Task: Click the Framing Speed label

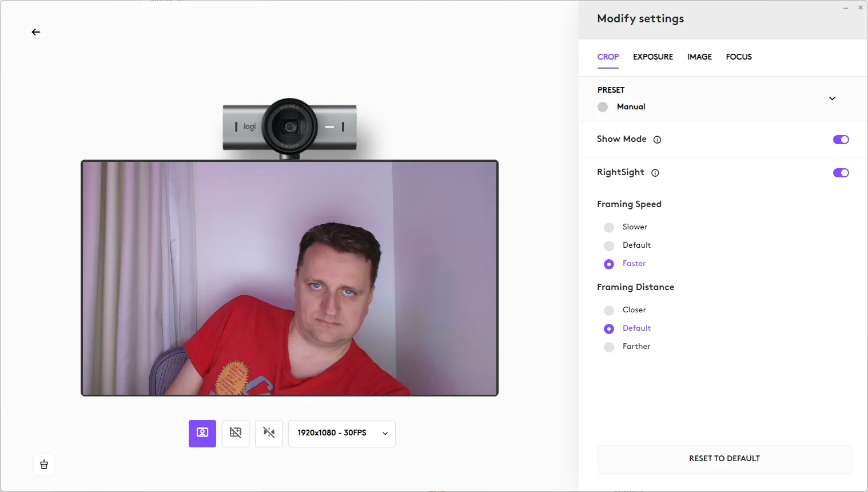Action: click(x=629, y=204)
